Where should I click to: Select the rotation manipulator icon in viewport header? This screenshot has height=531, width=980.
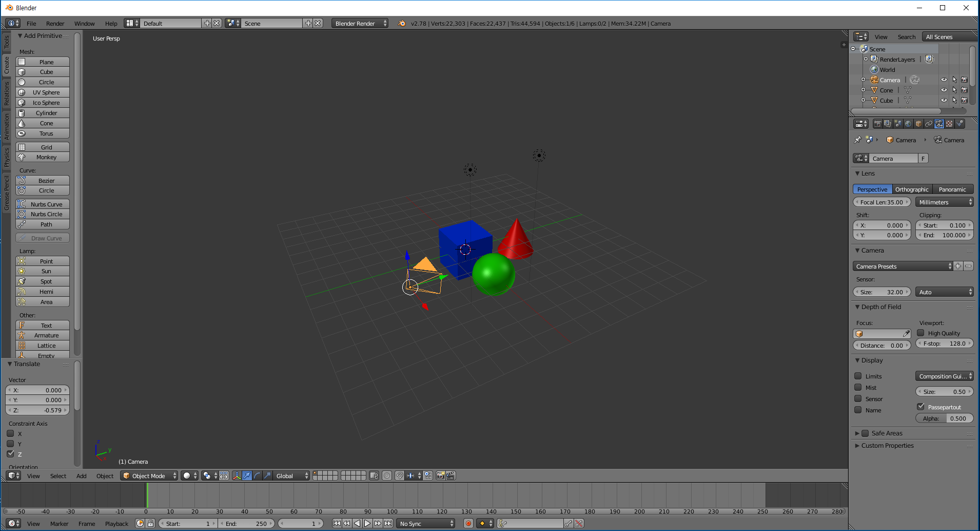(x=257, y=476)
